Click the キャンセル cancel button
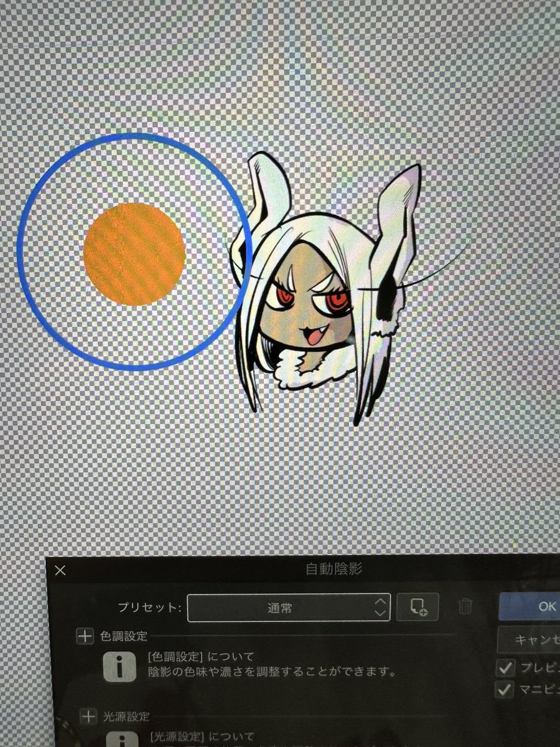 tap(530, 640)
